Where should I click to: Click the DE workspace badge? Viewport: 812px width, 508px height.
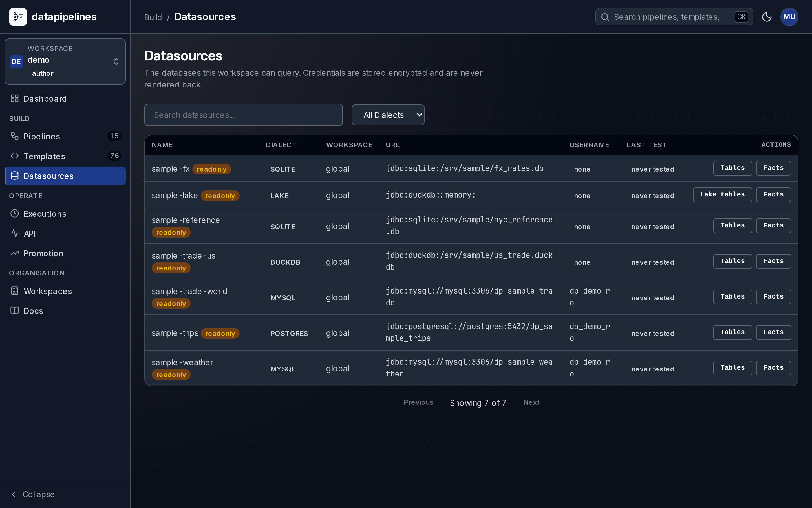tap(16, 62)
